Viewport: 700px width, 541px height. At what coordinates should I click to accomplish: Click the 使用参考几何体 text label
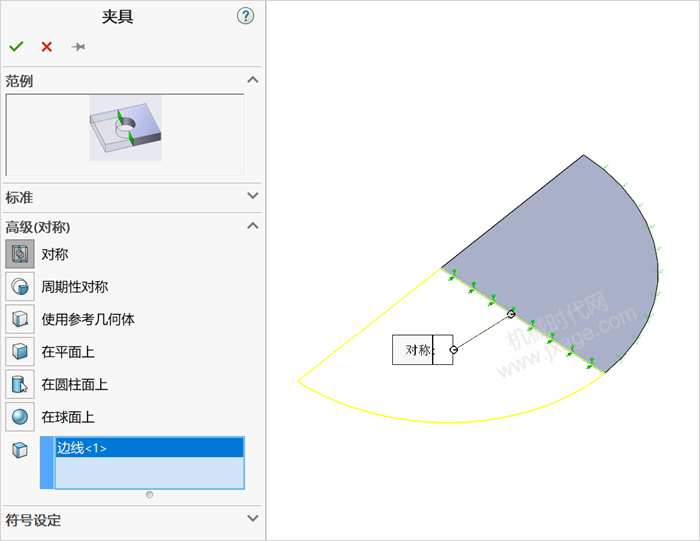[x=88, y=319]
